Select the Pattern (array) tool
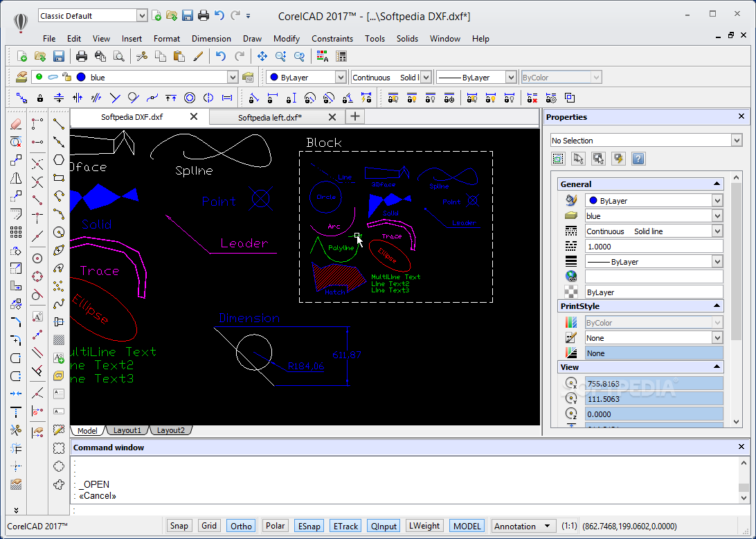Viewport: 756px width, 539px height. tap(16, 232)
